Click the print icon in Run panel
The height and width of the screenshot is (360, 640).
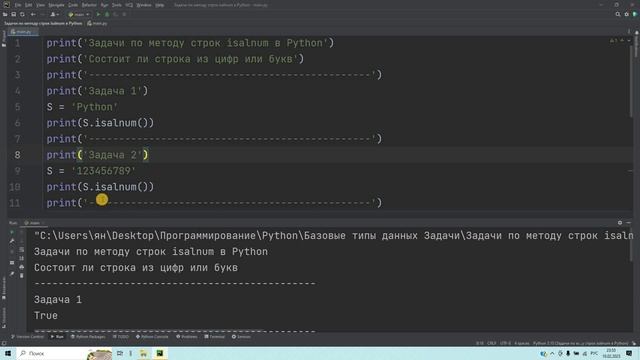22,267
